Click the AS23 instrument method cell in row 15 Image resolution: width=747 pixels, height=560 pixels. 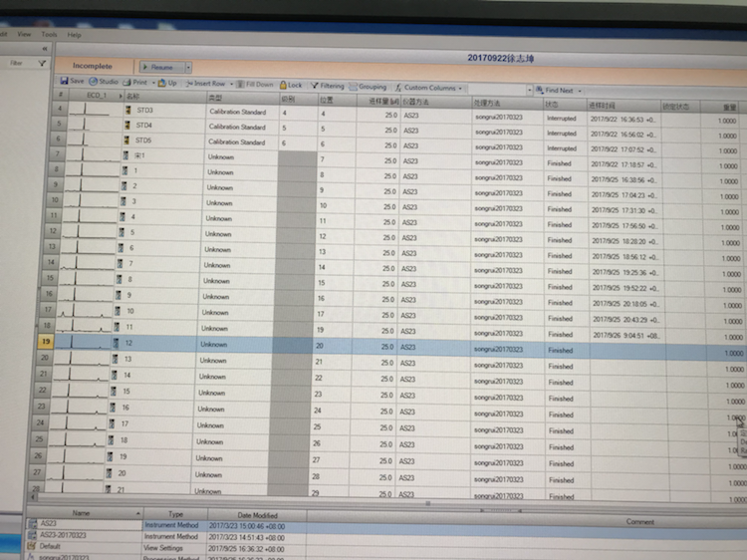[435, 284]
